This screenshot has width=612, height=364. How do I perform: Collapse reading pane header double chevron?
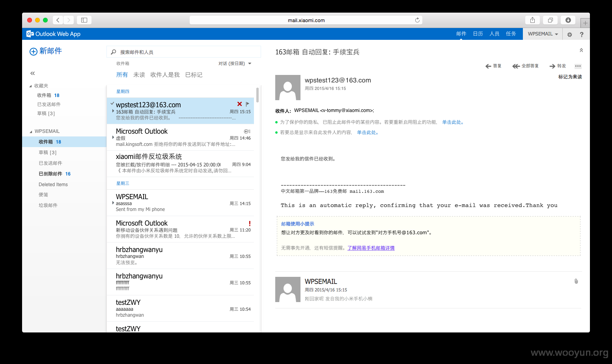[581, 50]
